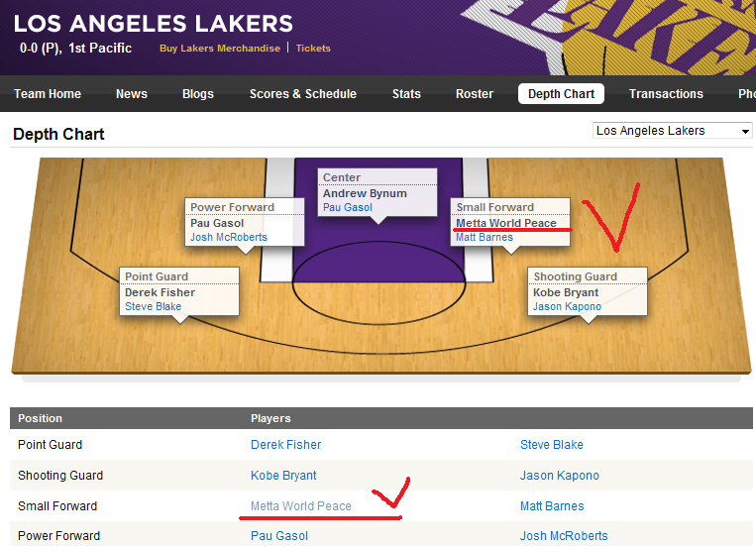Select the Depth Chart tab

561,93
